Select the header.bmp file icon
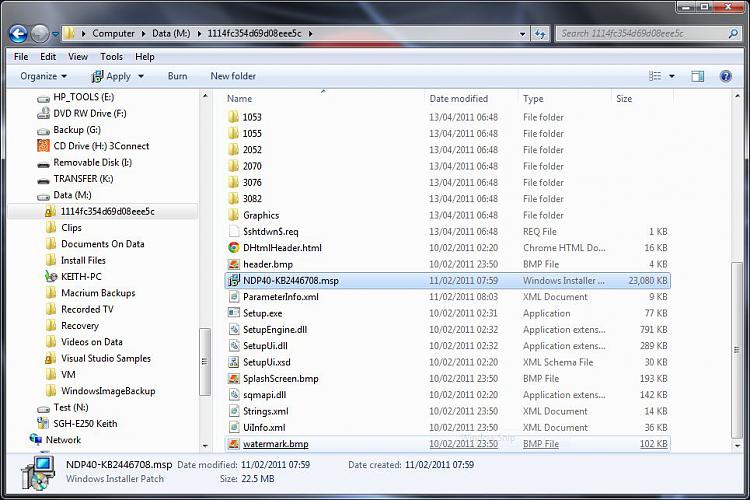The height and width of the screenshot is (500, 750). tap(233, 264)
